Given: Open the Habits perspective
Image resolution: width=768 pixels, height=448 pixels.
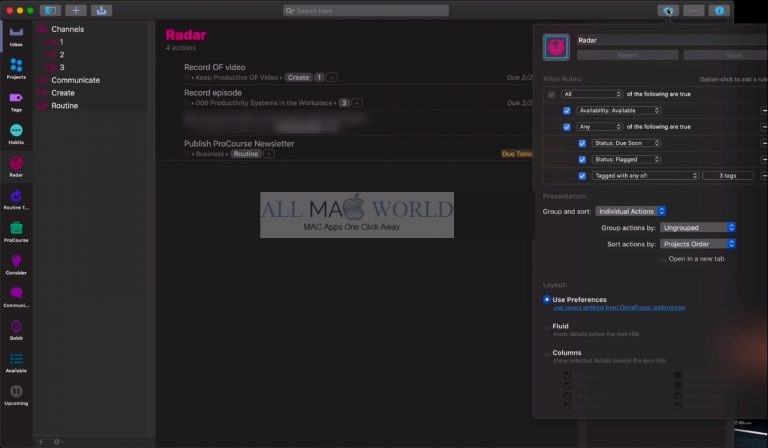Looking at the screenshot, I should tap(16, 134).
